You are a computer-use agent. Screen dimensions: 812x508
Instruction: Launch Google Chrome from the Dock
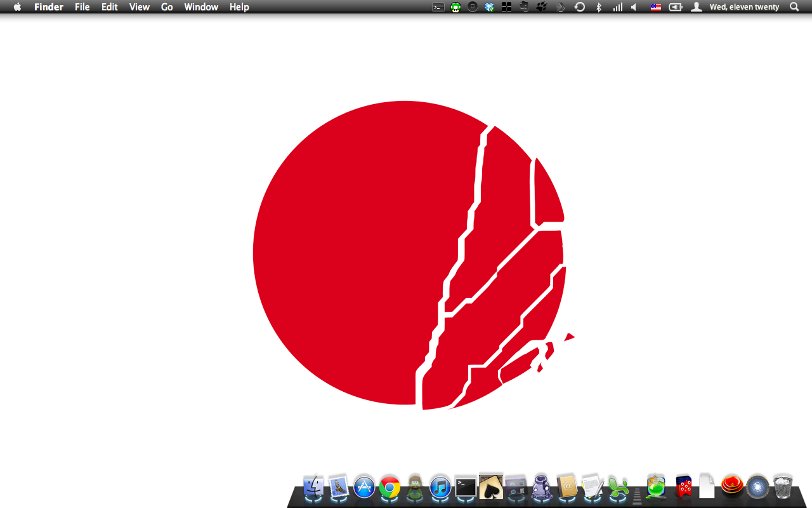coord(390,487)
